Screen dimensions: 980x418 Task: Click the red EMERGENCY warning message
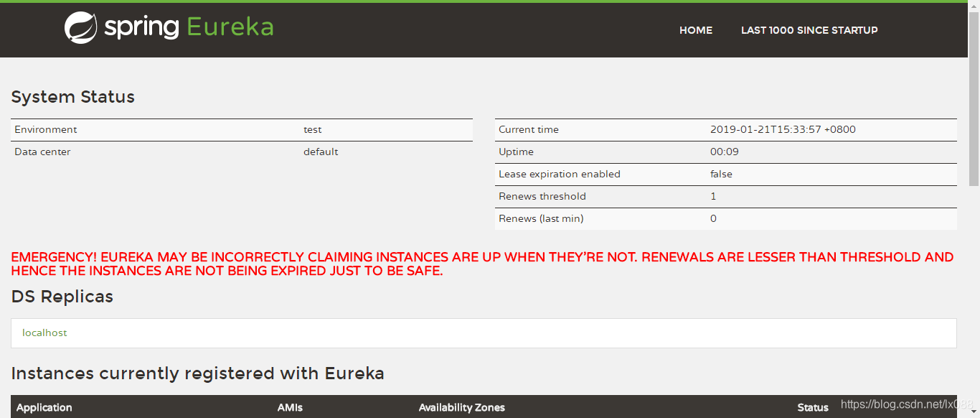coord(482,264)
